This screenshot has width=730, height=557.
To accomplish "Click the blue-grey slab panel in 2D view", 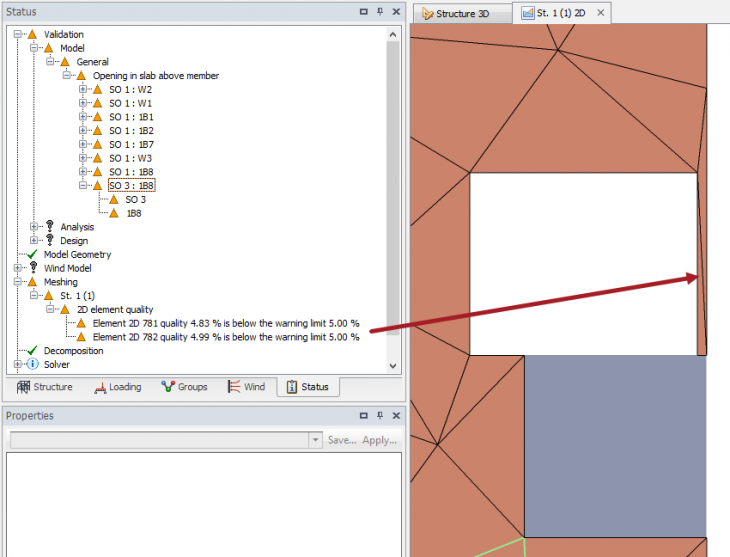I will (x=615, y=446).
